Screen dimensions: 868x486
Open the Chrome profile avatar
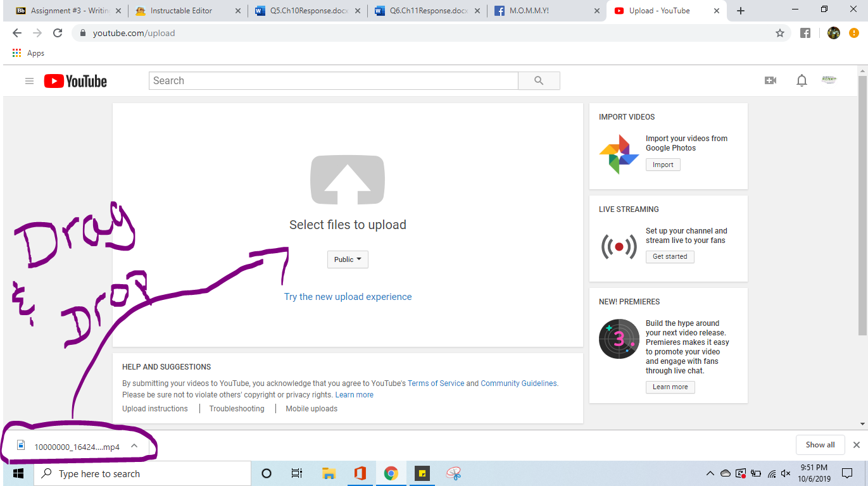click(x=834, y=33)
